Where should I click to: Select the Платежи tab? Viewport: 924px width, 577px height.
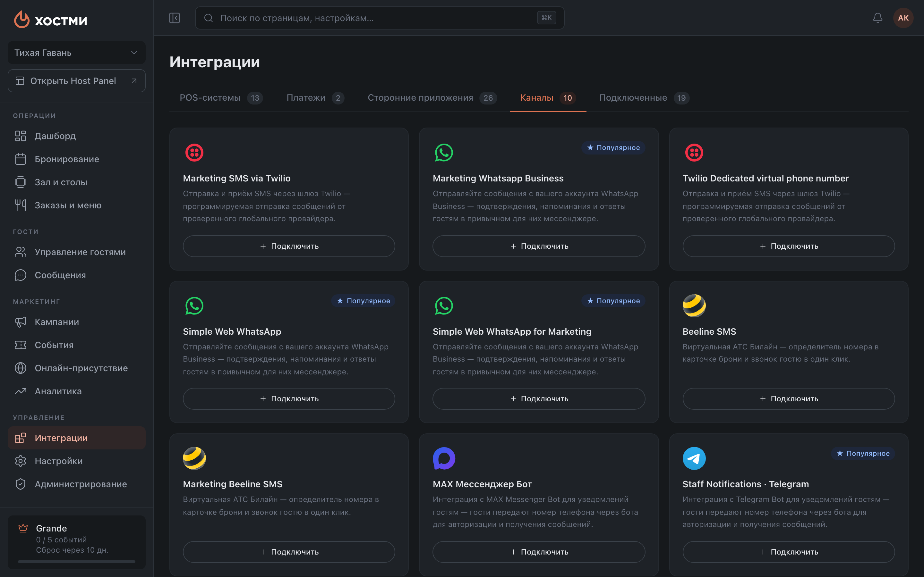pyautogui.click(x=315, y=98)
